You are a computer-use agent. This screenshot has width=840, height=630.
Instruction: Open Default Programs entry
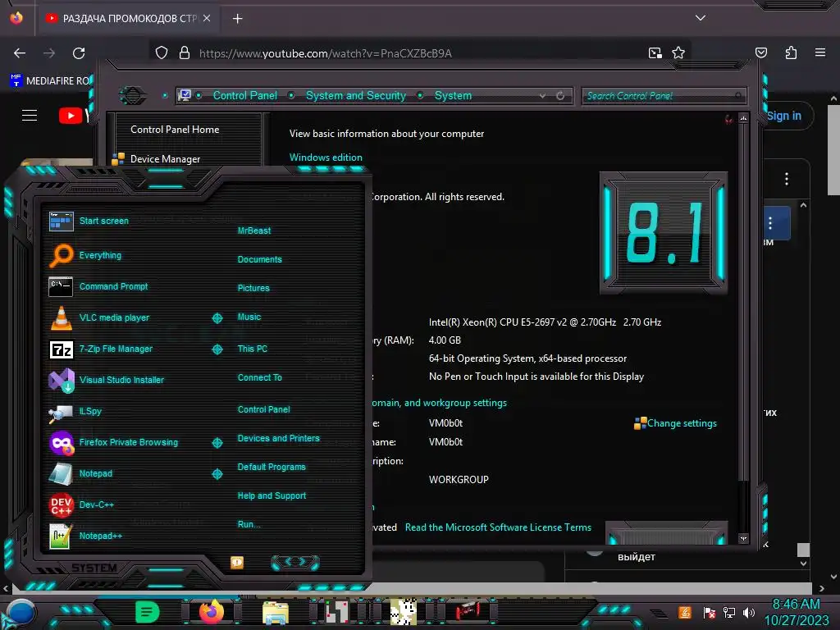[272, 467]
